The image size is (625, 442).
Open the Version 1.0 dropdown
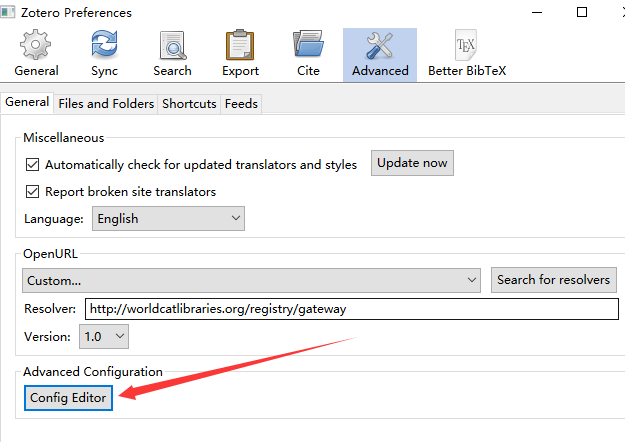pos(104,336)
